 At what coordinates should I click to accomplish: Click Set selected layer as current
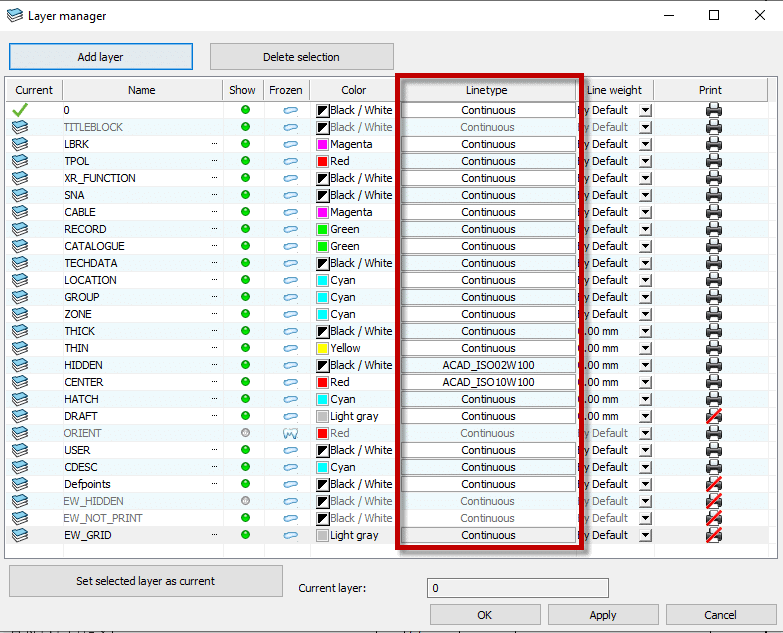pos(145,581)
